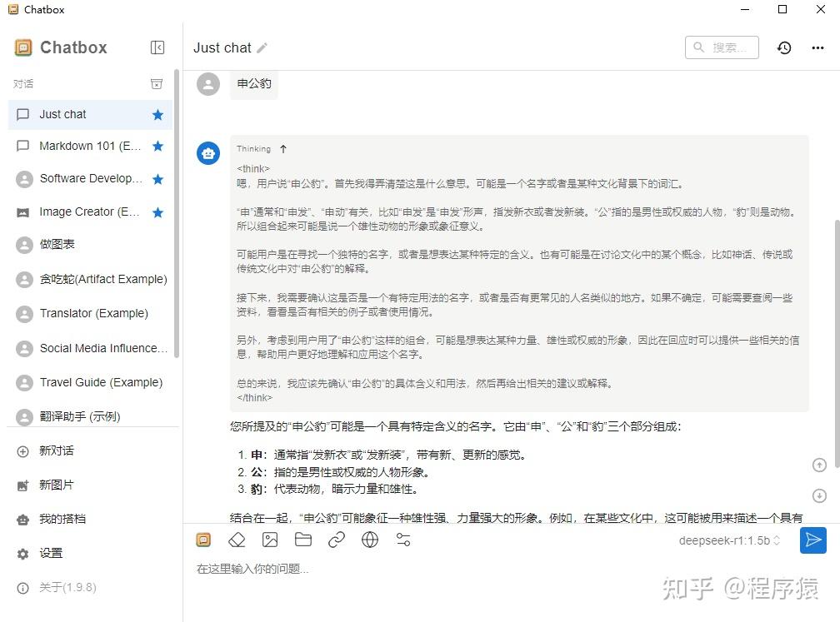The image size is (840, 622).
Task: Collapse the Thinking section arrow
Action: (283, 149)
